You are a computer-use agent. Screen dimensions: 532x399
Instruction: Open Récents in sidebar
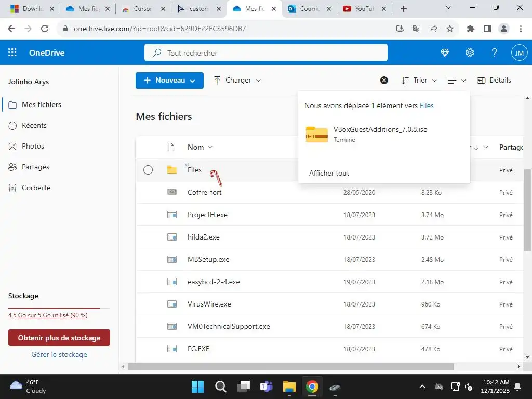[x=34, y=125]
